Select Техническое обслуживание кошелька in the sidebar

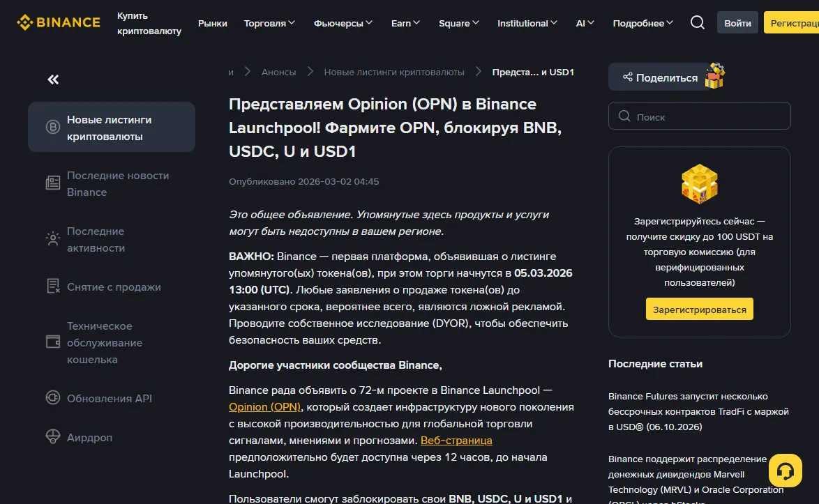click(111, 342)
